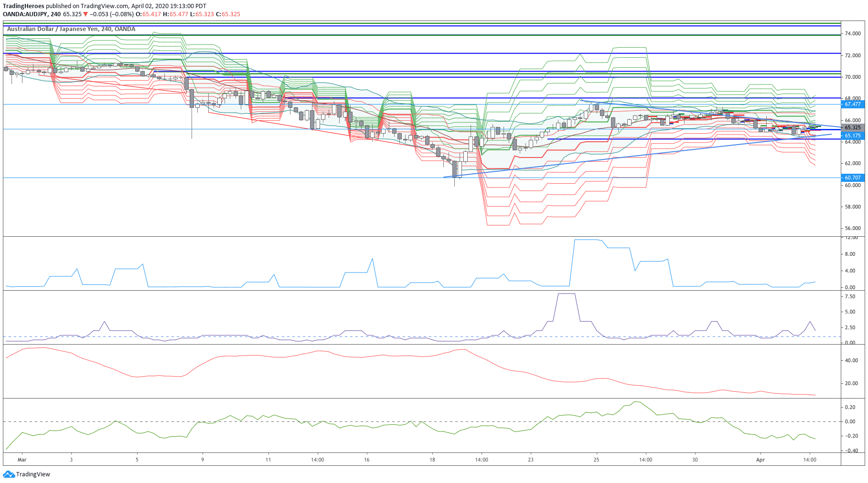Click the 40.00 tick on red indicator scale
Screen dimensions: 868x483
[851, 360]
